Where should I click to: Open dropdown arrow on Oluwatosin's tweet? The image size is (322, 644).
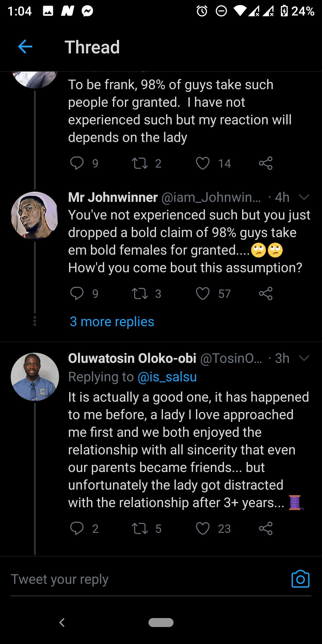click(304, 358)
